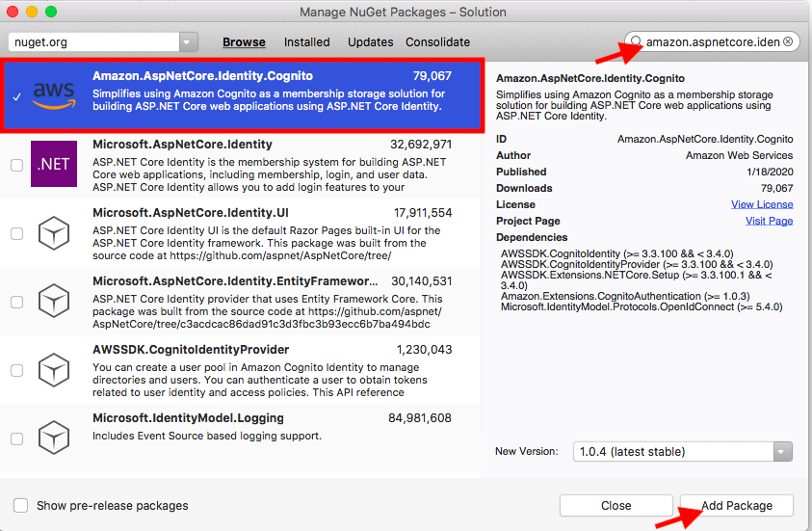
Task: Check the Microsoft.AspNetCore.Identity package checkbox
Action: tap(17, 165)
